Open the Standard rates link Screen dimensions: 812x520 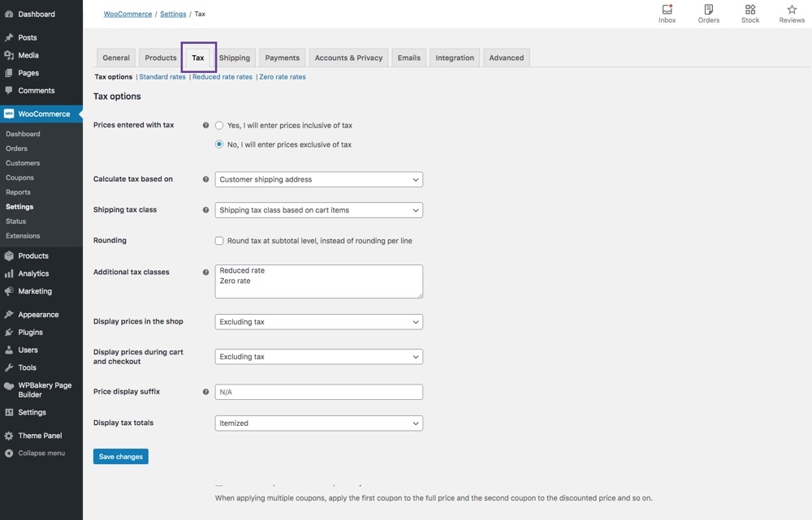coord(162,77)
